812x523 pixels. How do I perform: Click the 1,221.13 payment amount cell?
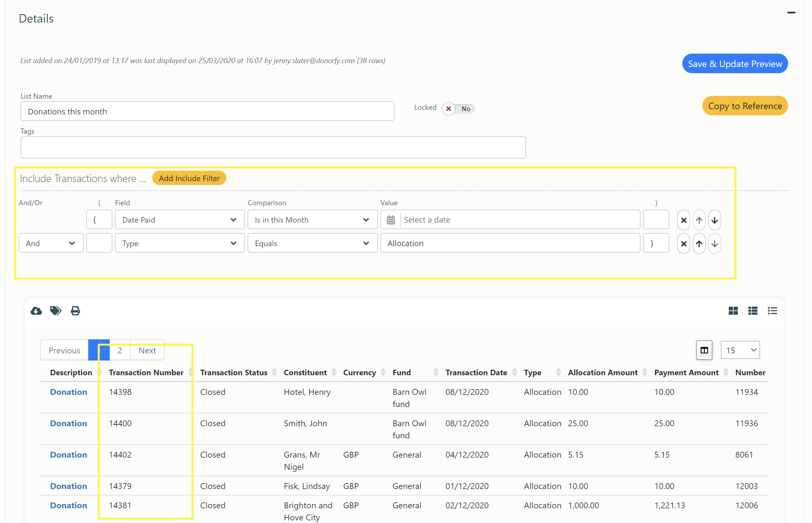click(x=670, y=505)
